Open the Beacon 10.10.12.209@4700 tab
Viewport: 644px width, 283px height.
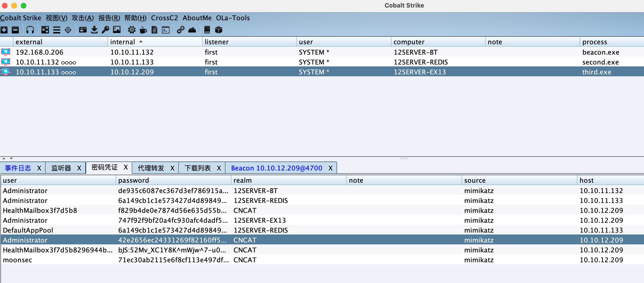pos(276,168)
